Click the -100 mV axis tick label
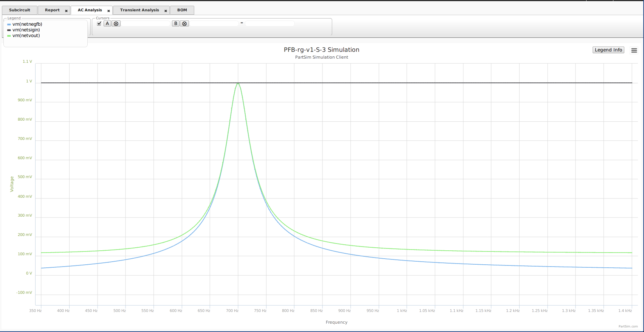The width and height of the screenshot is (644, 332). click(24, 293)
